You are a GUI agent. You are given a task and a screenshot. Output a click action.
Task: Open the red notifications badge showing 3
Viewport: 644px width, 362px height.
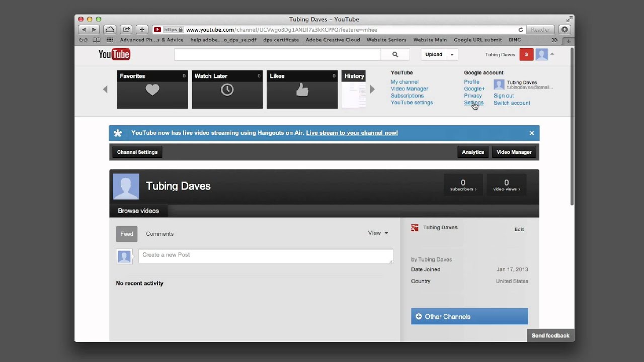[526, 54]
